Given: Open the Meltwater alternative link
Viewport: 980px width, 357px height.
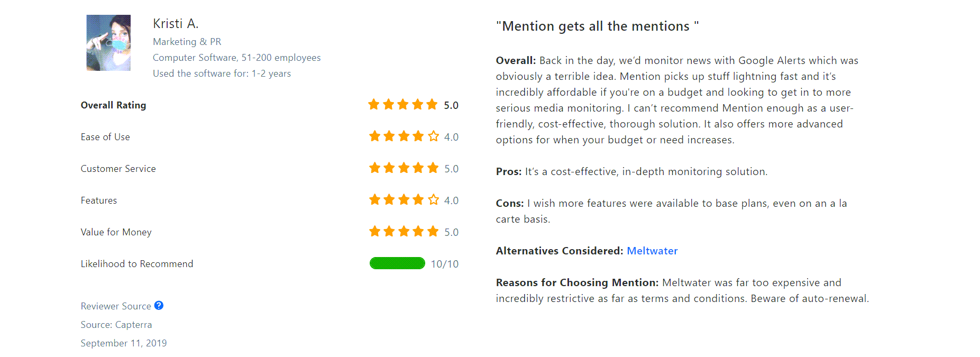Looking at the screenshot, I should click(652, 251).
